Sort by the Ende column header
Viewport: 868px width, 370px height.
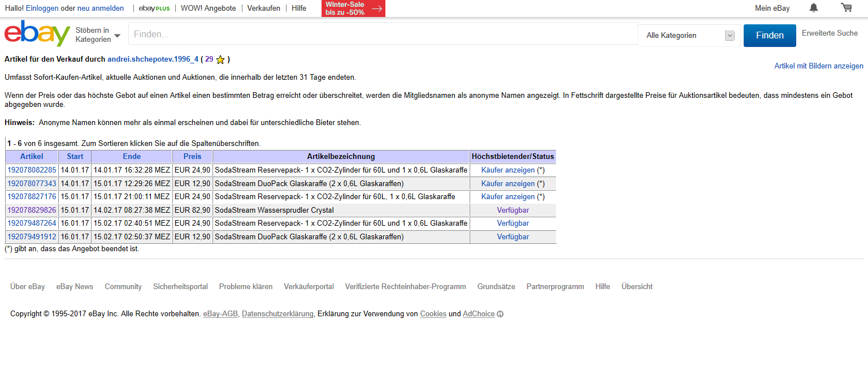pos(132,157)
